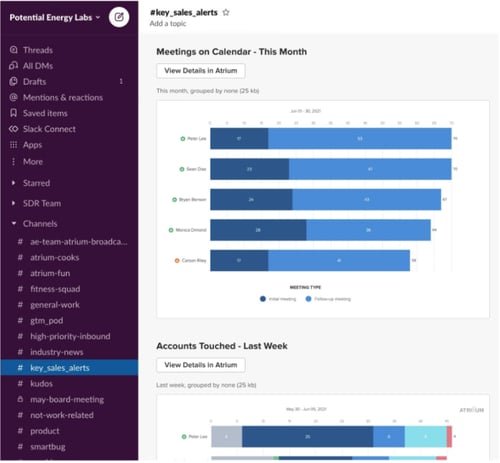500x463 pixels.
Task: Click the orange status icon in the fifth chart row
Action: (177, 260)
